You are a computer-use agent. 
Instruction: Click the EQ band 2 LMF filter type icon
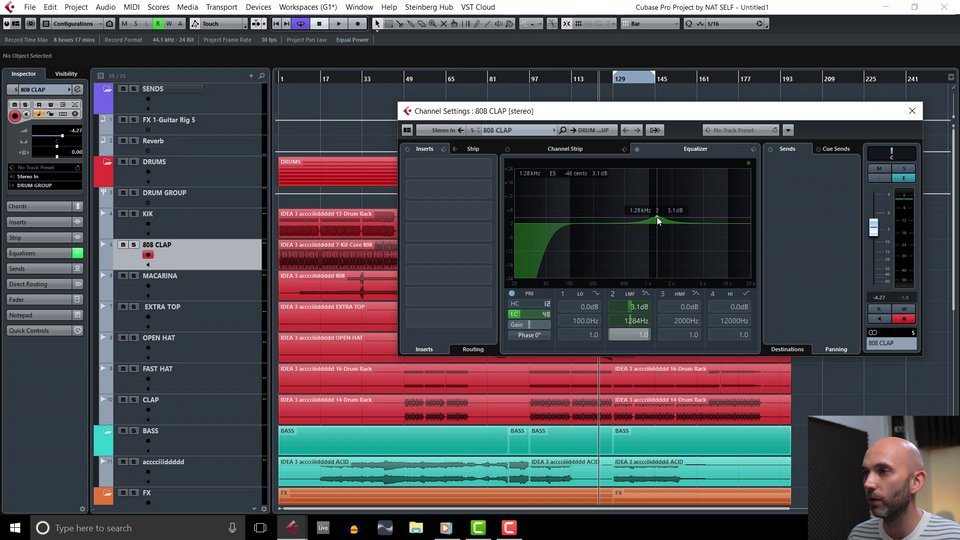645,294
